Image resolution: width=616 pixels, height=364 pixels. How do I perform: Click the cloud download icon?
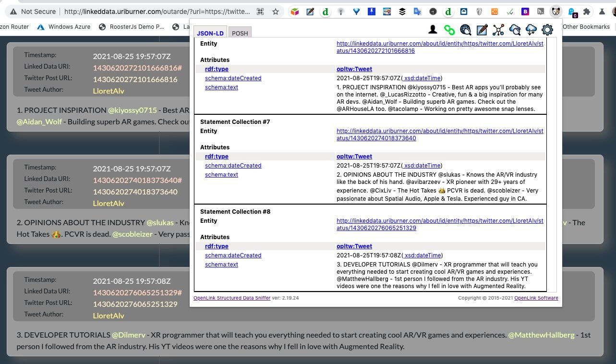coord(531,30)
